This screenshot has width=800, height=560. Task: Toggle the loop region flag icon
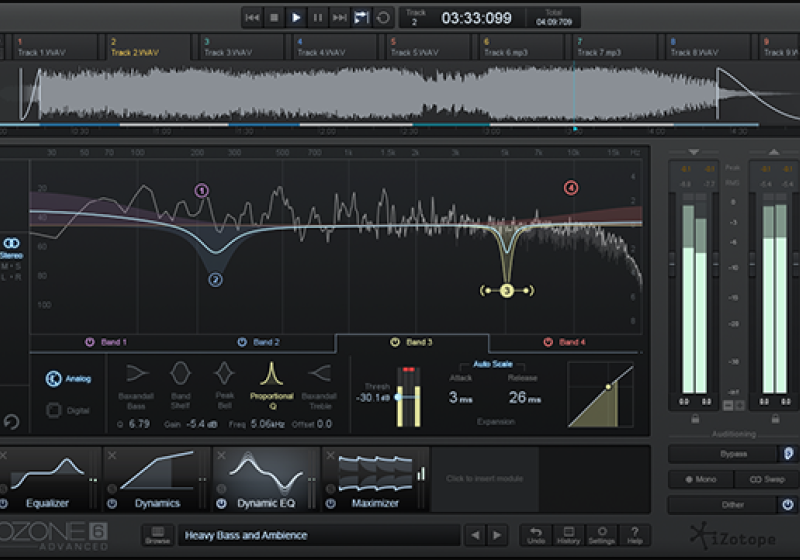point(361,17)
